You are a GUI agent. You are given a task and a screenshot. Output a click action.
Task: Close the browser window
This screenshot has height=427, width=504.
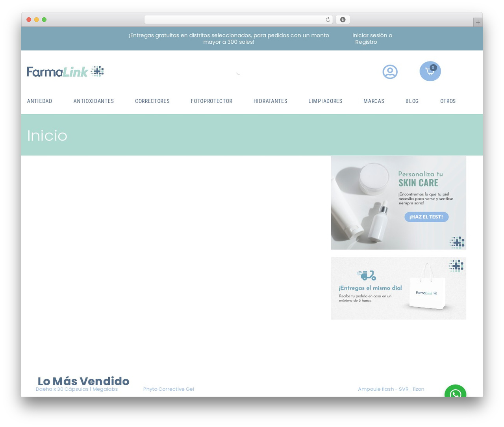29,20
